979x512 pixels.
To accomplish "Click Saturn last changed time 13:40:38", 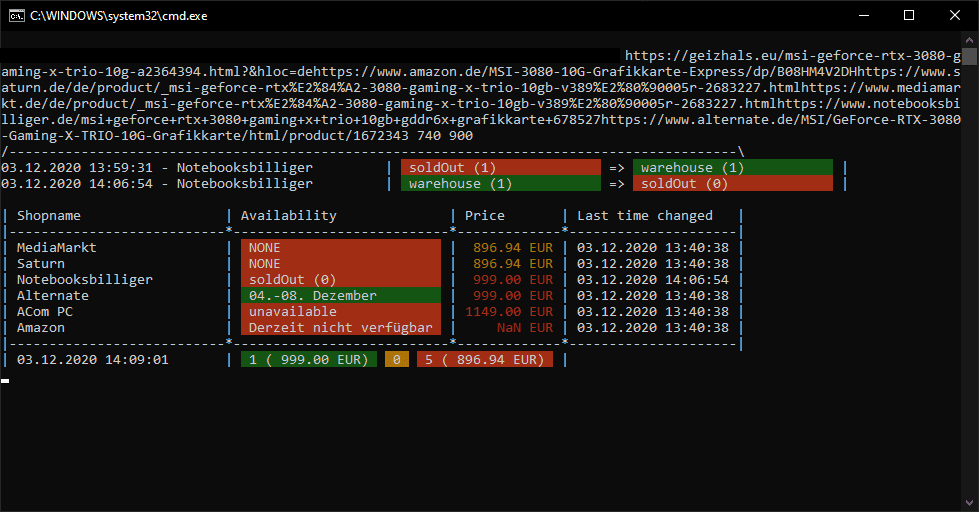I will click(653, 263).
